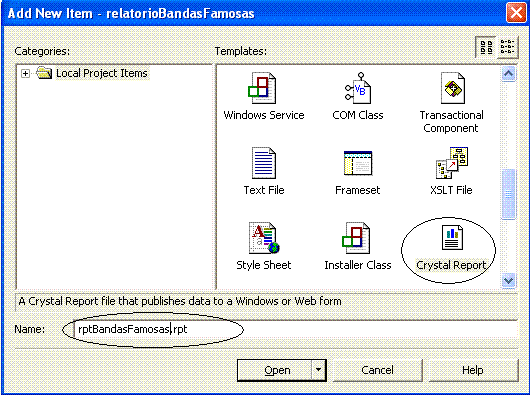Choose the COM Class template icon
Viewport: 530px width, 395px height.
click(358, 88)
